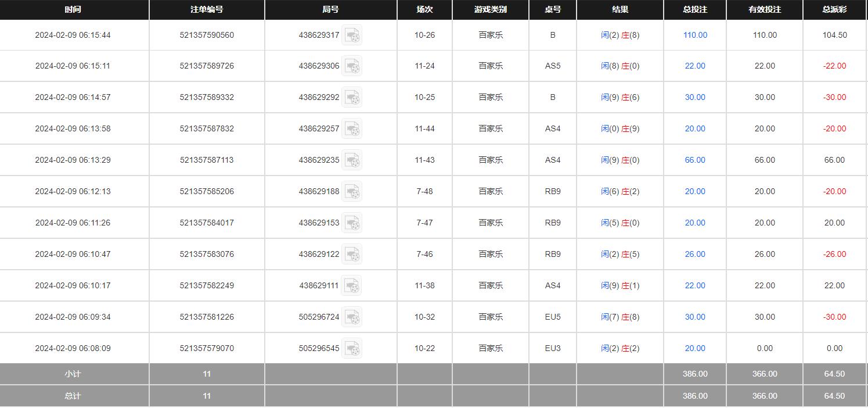Select the 有效投注 column header
The image size is (868, 408).
(765, 9)
